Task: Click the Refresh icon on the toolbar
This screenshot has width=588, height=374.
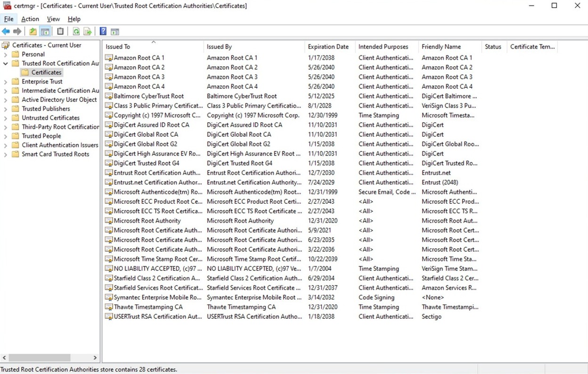Action: pyautogui.click(x=76, y=31)
